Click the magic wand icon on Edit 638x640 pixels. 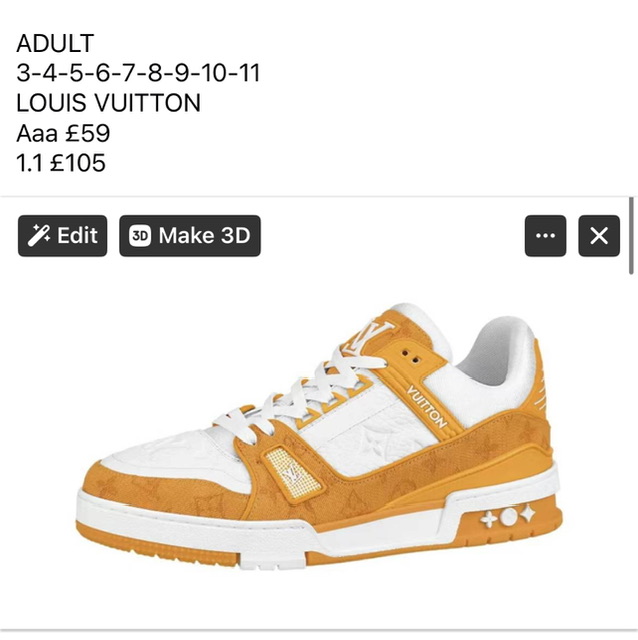tap(39, 236)
